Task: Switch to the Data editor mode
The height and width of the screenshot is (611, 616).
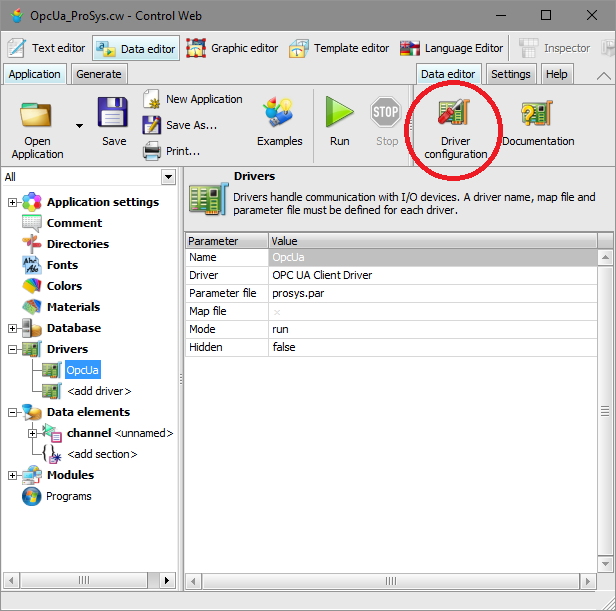Action: 136,48
